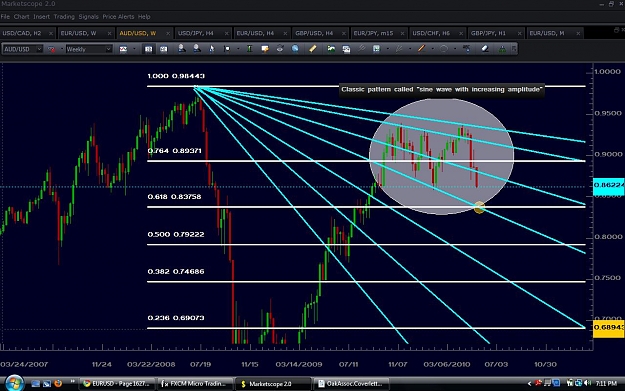This screenshot has height=391, width=625.
Task: Click the add indicator chart icon
Action: pyautogui.click(x=331, y=49)
